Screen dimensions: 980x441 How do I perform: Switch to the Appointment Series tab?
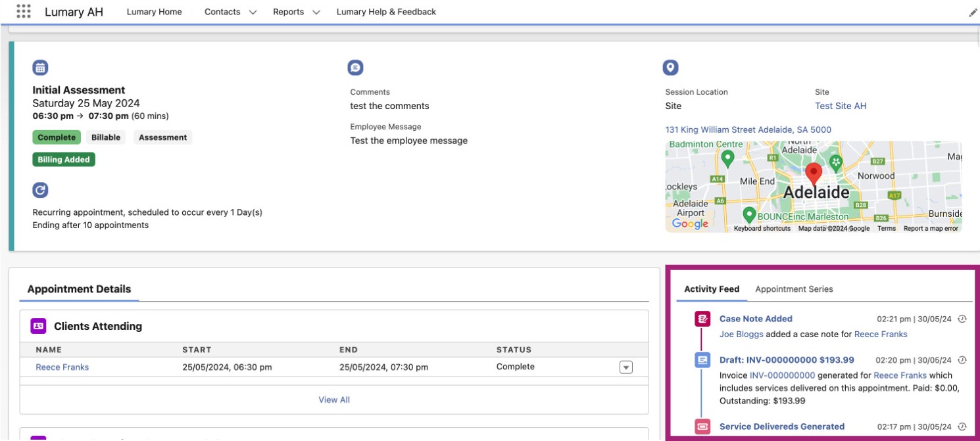[794, 289]
